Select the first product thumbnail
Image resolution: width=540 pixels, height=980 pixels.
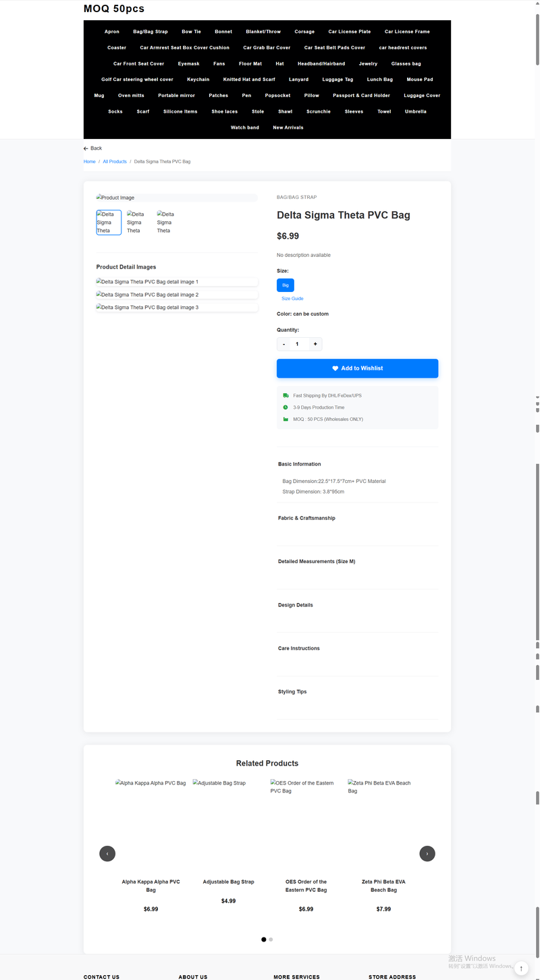[109, 222]
